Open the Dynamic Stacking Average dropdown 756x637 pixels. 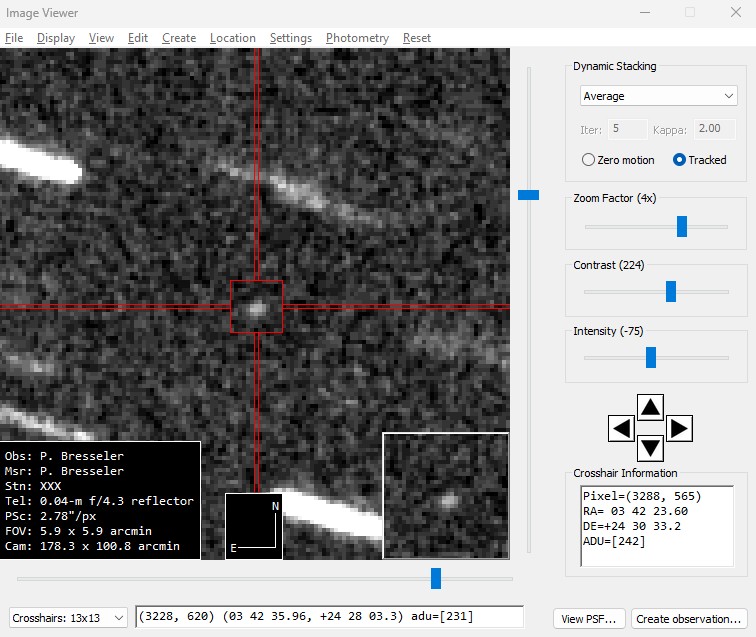coord(659,96)
